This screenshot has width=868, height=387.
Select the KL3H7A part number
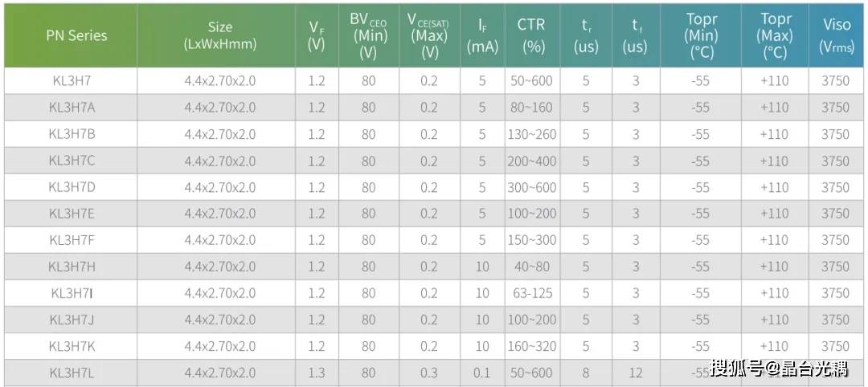pos(72,108)
